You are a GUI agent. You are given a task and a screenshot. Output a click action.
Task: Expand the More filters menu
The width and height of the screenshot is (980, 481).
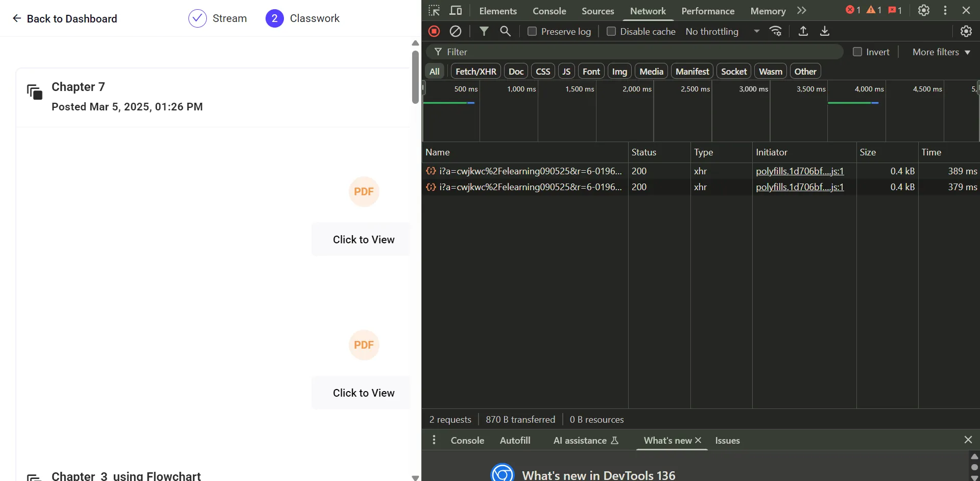click(941, 52)
